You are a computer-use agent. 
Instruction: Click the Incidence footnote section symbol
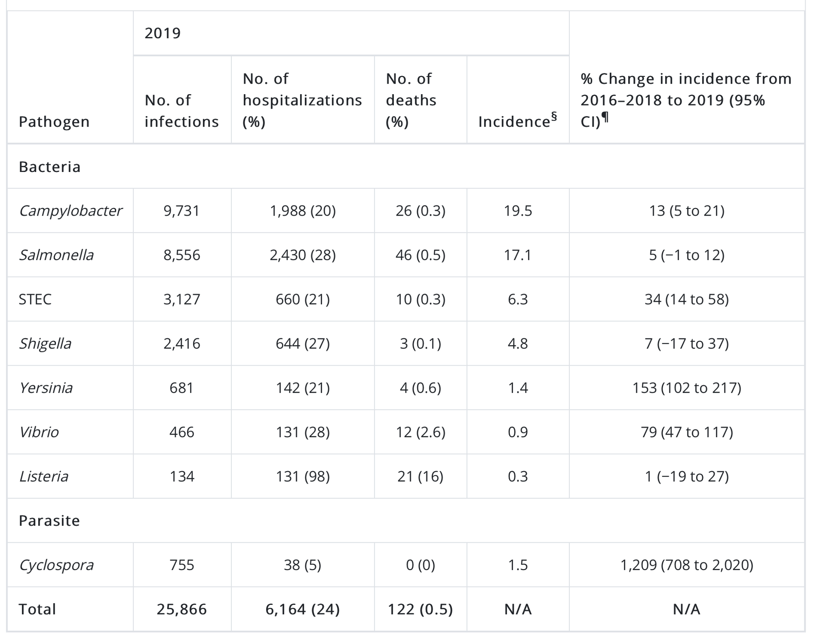554,116
